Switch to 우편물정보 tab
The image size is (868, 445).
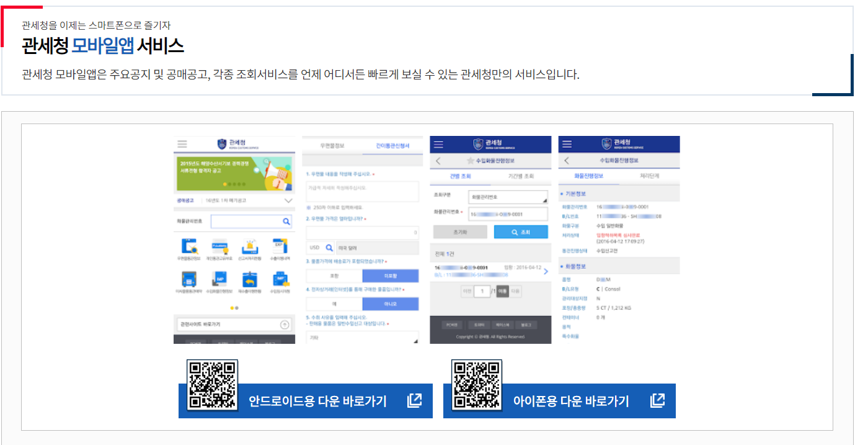[x=332, y=145]
